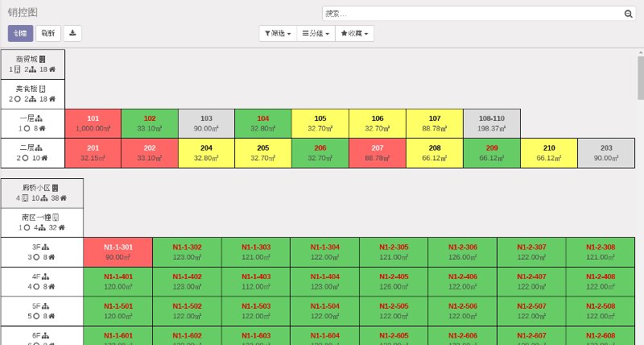Click the download/export icon button
Screen dimensions: 644x345
tap(72, 33)
